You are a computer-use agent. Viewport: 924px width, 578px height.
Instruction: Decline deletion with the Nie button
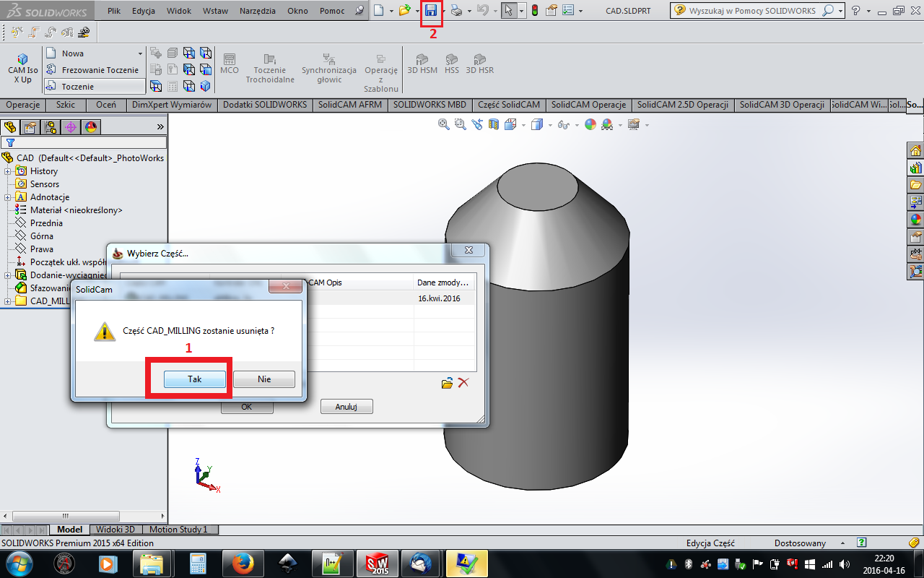coord(264,379)
